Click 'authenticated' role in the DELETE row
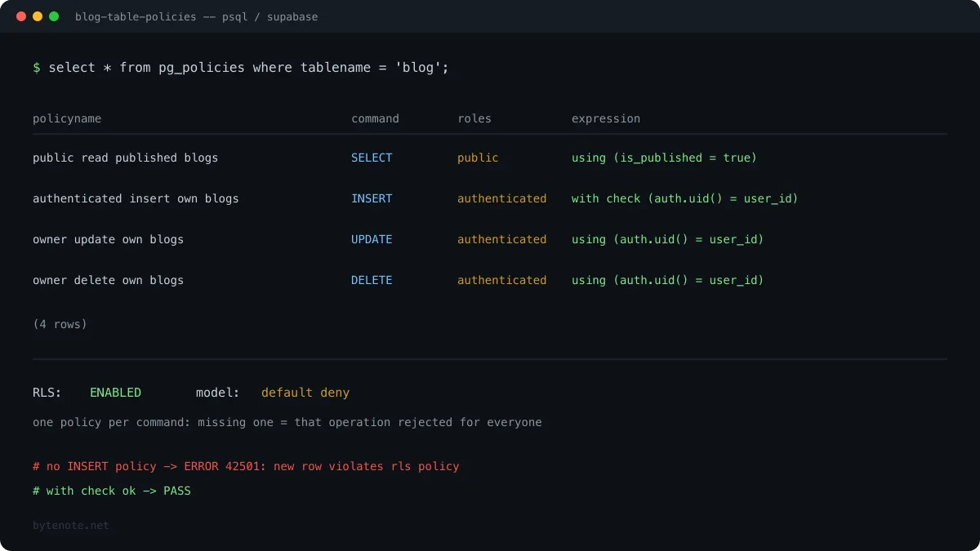This screenshot has width=980, height=551. point(502,280)
